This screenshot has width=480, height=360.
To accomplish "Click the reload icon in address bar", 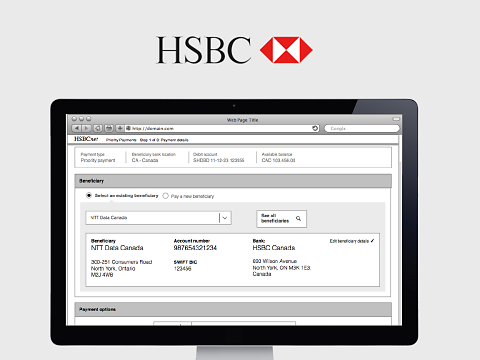I will click(315, 128).
